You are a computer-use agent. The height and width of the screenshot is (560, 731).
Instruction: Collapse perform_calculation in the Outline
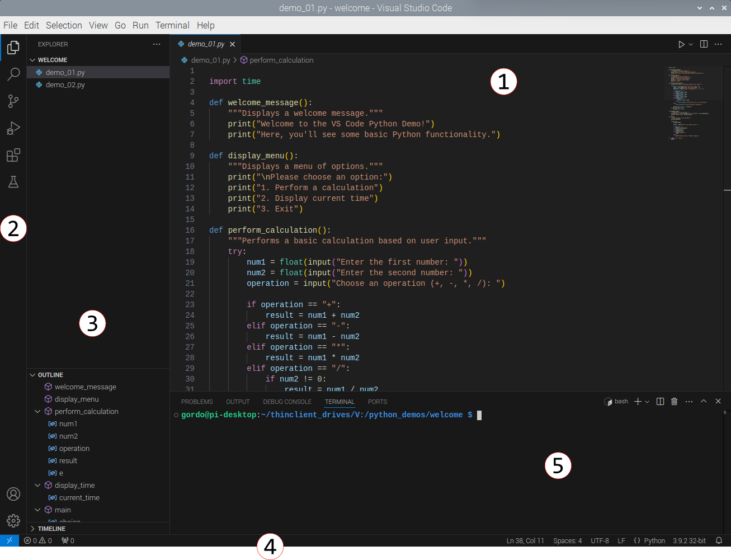[37, 411]
